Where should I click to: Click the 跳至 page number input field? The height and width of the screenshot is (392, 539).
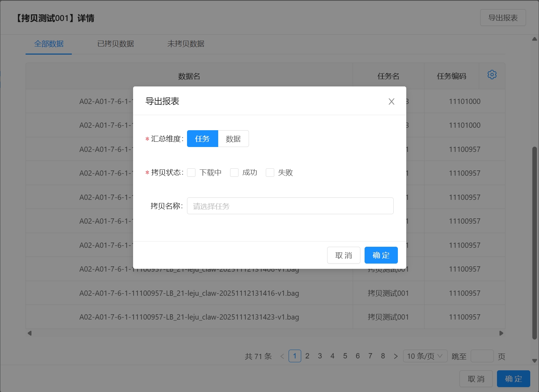482,356
